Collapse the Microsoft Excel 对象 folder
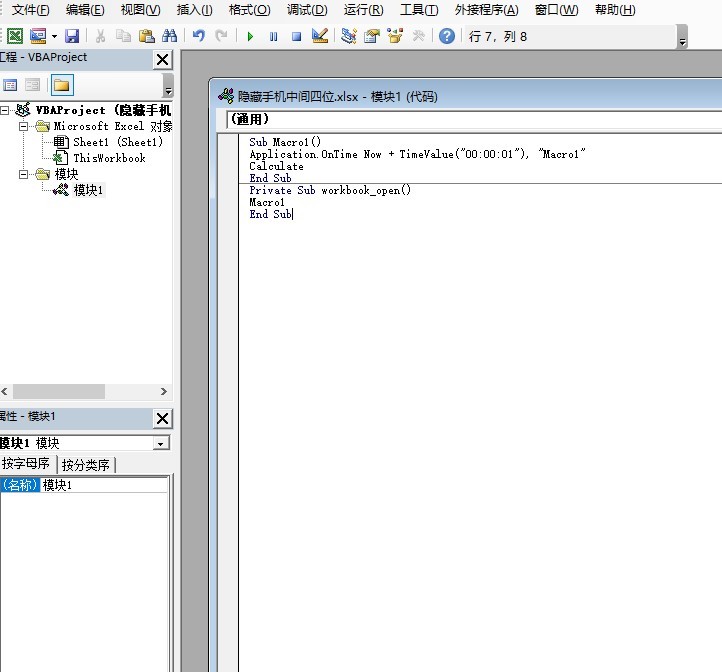 23,126
